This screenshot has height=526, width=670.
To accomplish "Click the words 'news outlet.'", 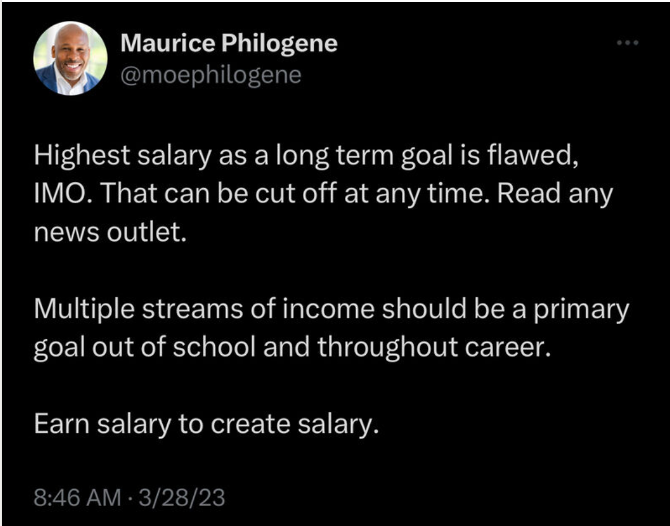I will [110, 232].
